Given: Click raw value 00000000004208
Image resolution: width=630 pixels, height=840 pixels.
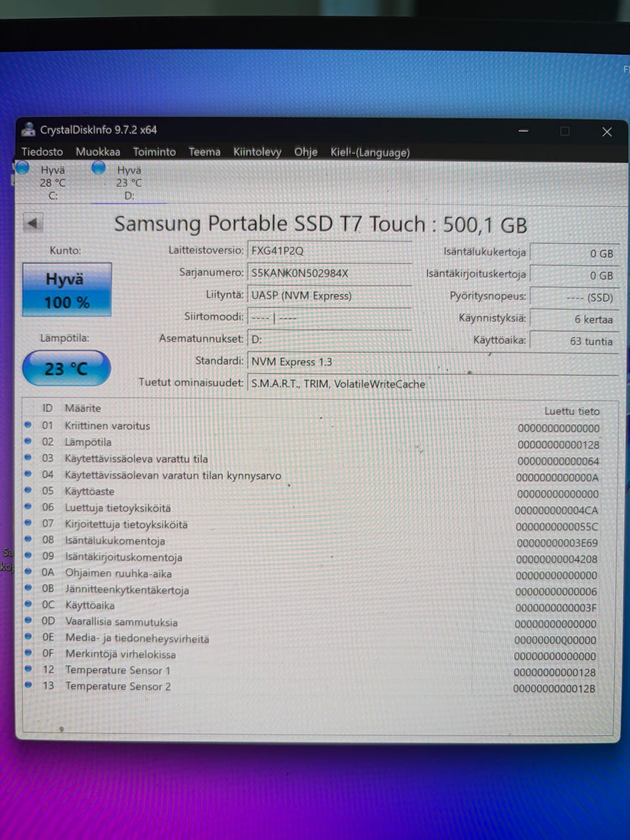Looking at the screenshot, I should click(x=557, y=560).
